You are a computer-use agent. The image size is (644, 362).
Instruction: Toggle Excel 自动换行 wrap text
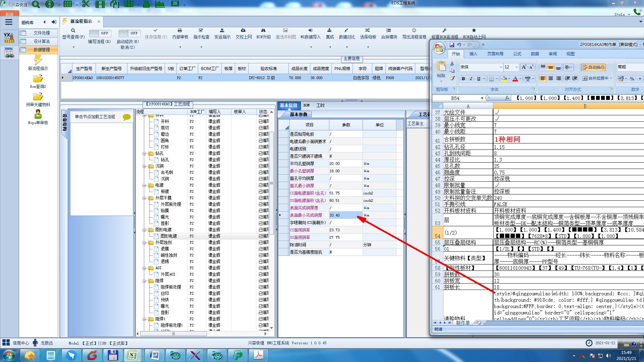click(x=593, y=67)
